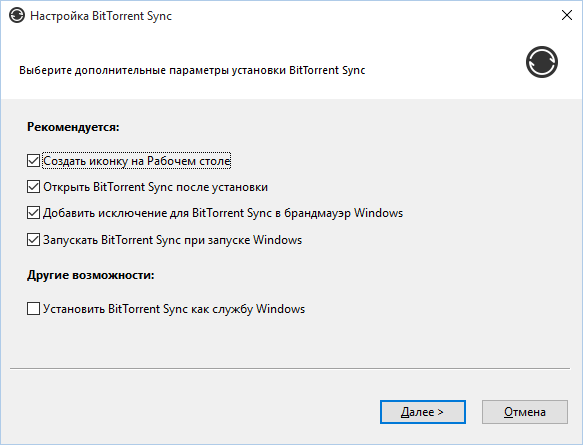Close the BitTorrent Sync setup window
The image size is (583, 445).
click(567, 15)
